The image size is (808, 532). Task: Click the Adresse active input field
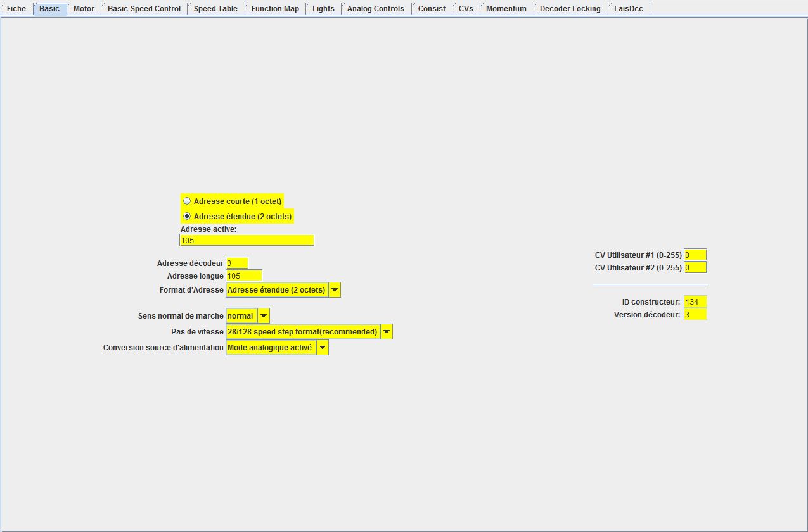247,240
